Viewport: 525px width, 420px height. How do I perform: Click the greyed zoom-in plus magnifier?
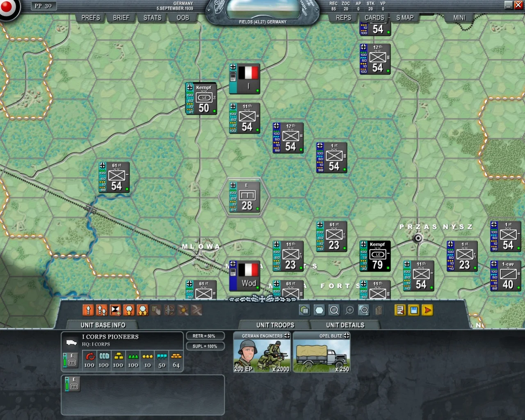349,310
